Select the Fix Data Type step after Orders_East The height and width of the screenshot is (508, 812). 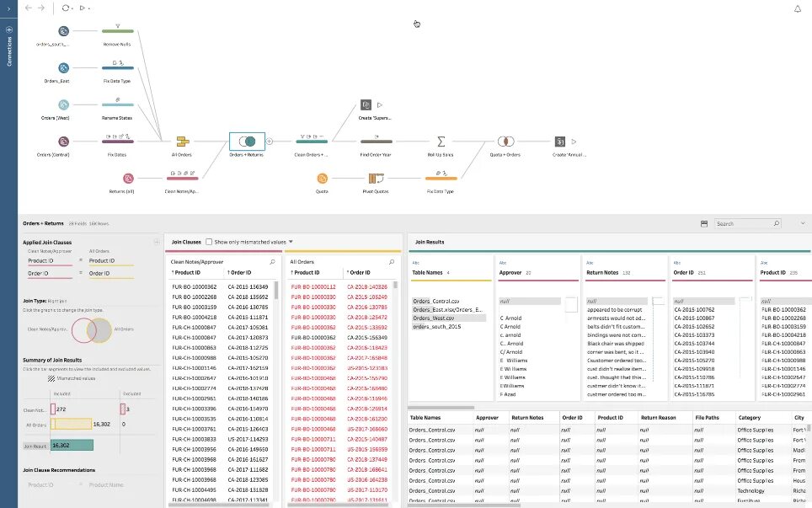coord(118,67)
